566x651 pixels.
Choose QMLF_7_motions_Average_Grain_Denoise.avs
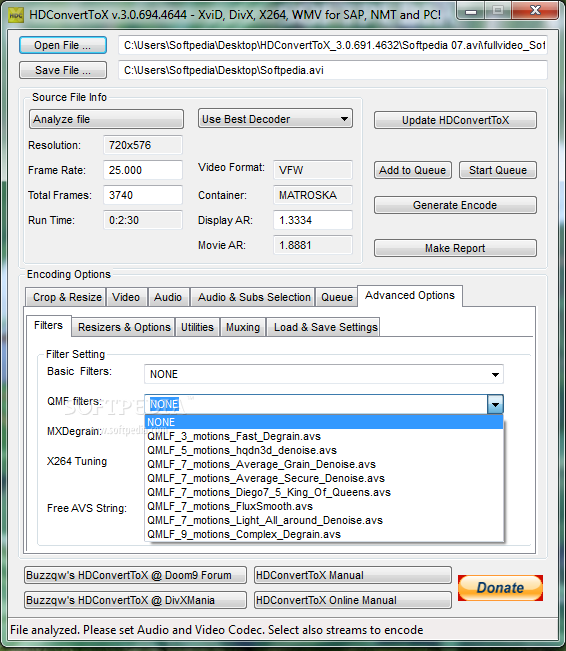(324, 464)
